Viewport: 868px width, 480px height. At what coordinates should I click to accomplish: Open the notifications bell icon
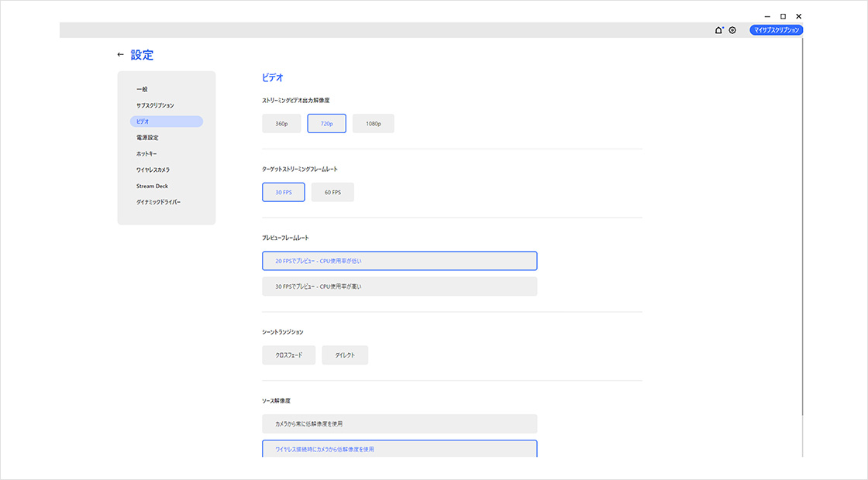(x=718, y=30)
